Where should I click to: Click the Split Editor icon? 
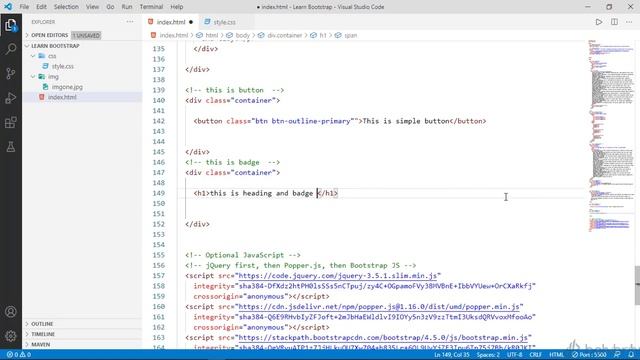(614, 22)
